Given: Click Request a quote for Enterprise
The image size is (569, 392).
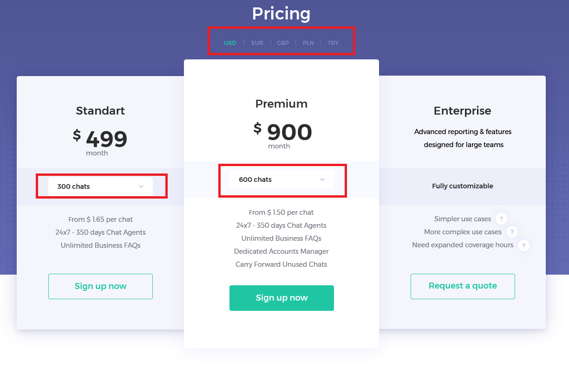Looking at the screenshot, I should 463,286.
